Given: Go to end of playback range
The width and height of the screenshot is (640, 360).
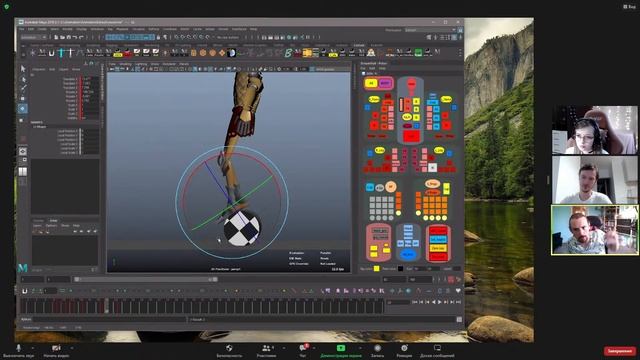Looking at the screenshot, I should click(458, 302).
